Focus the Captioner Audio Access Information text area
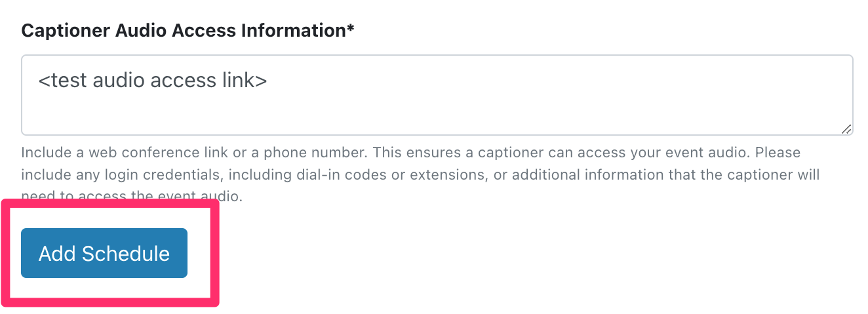 [437, 95]
